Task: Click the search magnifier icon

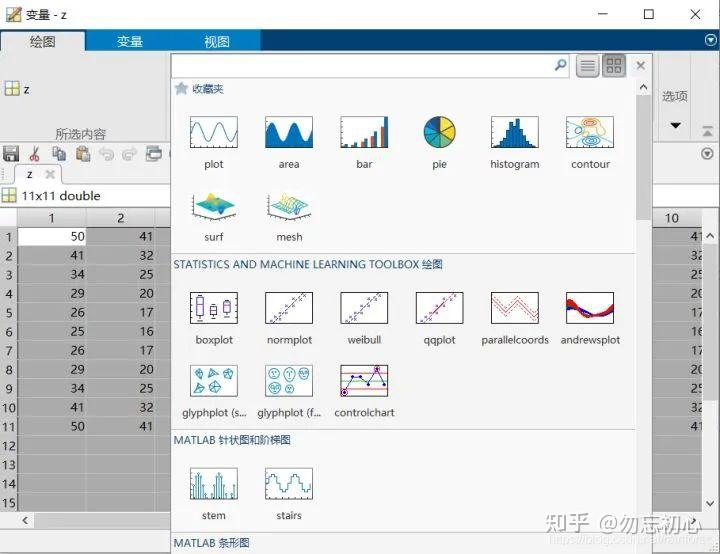Action: pyautogui.click(x=560, y=65)
